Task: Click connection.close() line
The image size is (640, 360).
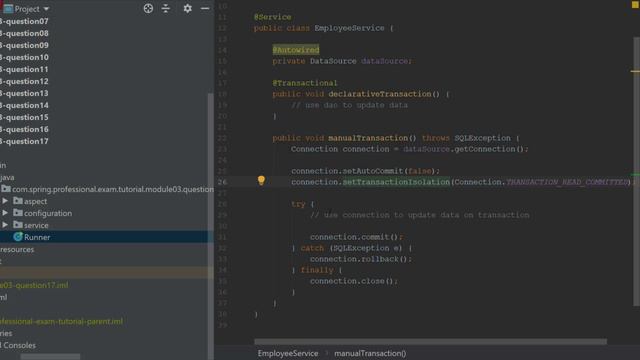Action: (353, 281)
